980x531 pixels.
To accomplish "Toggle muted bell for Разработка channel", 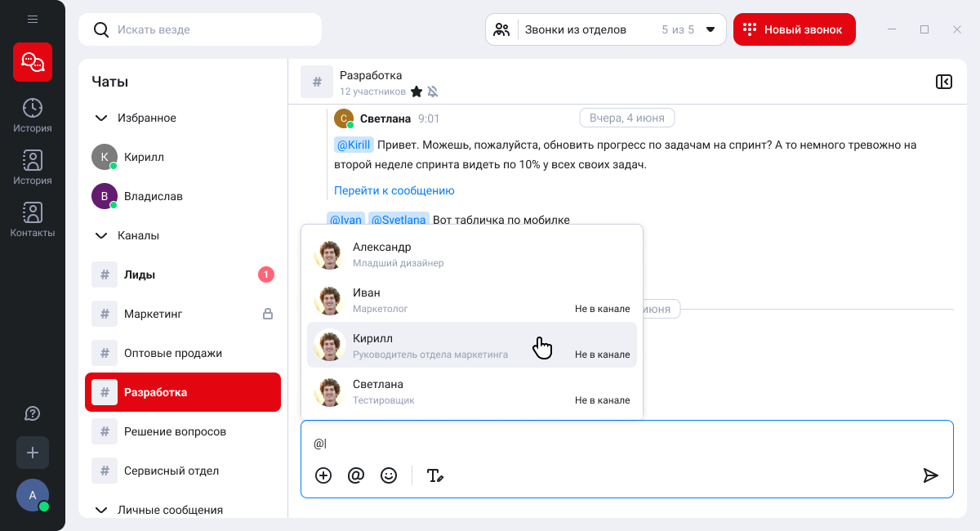I will click(433, 91).
